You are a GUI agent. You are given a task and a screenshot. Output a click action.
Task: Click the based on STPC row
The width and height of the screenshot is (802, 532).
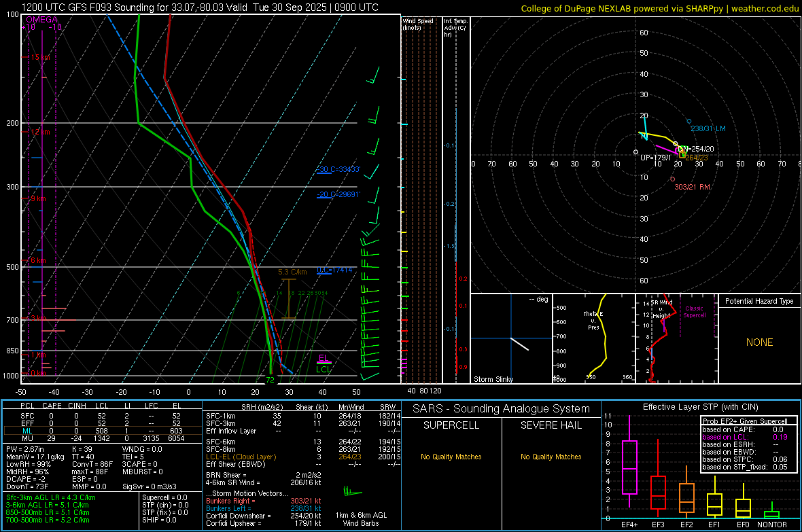tap(745, 459)
